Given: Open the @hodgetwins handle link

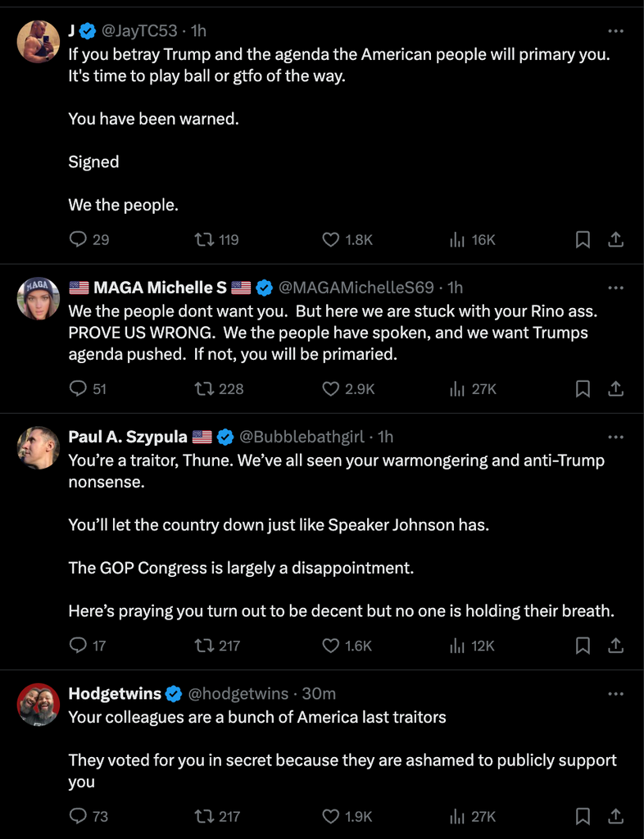Looking at the screenshot, I should point(238,694).
